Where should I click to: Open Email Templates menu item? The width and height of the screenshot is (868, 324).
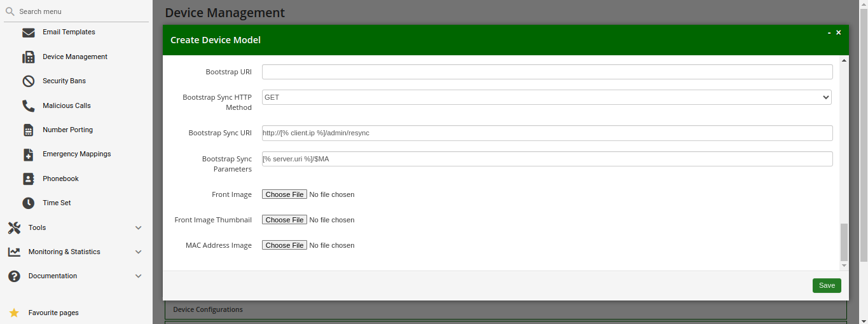pos(69,32)
